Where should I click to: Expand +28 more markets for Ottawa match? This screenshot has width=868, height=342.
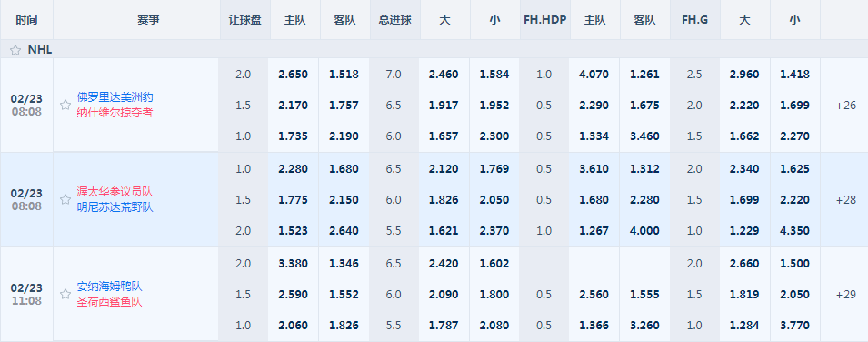click(846, 199)
